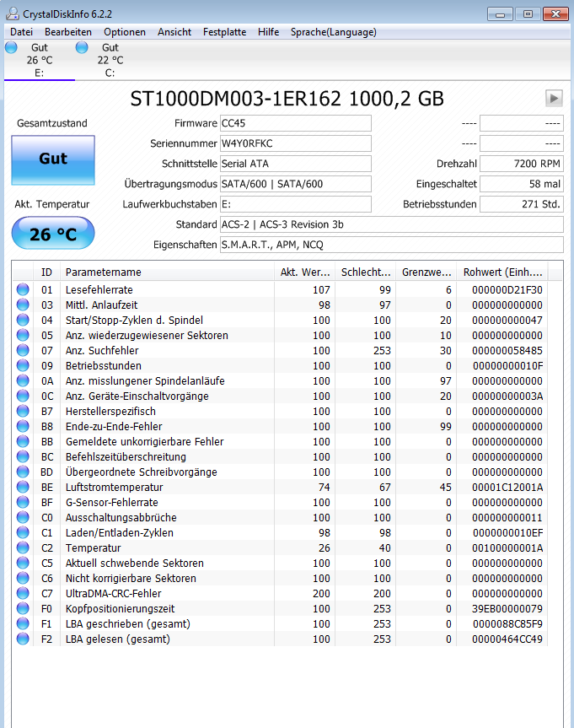Click status orb of LBA geschrieben row
Image resolution: width=574 pixels, height=728 pixels.
click(x=23, y=623)
